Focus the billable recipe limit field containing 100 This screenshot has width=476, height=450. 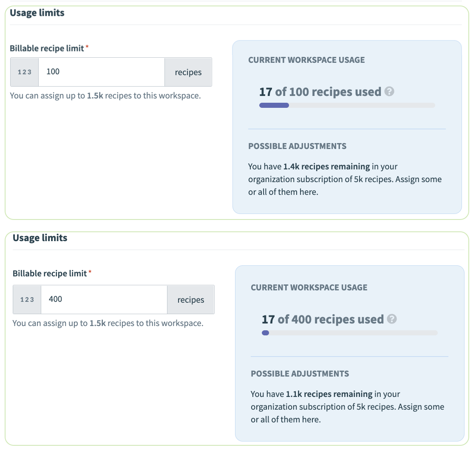point(102,72)
